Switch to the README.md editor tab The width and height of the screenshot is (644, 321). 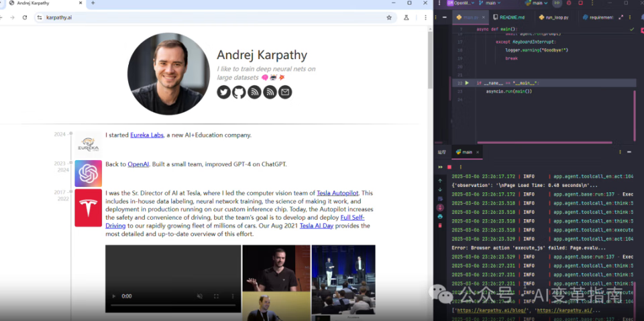(508, 17)
